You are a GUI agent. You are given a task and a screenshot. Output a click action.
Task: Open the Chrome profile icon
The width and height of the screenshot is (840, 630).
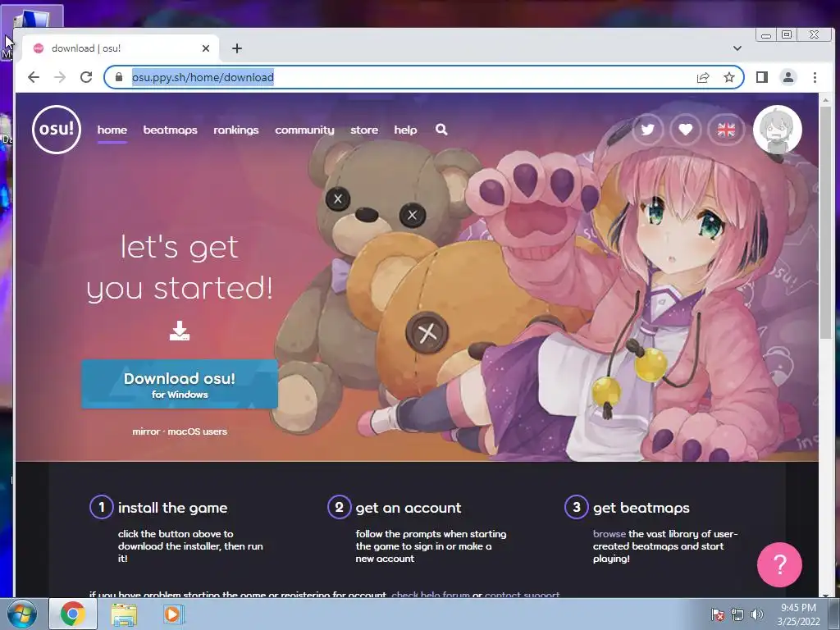click(788, 77)
